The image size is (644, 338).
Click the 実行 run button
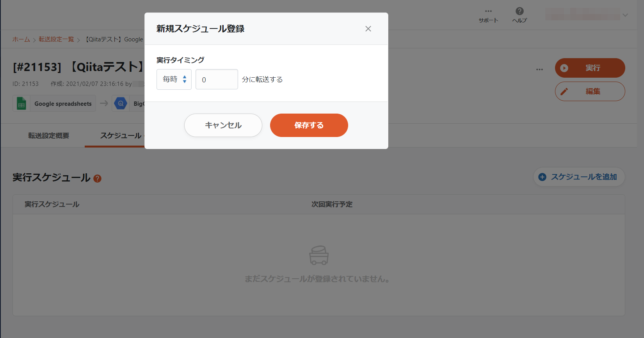coord(590,68)
